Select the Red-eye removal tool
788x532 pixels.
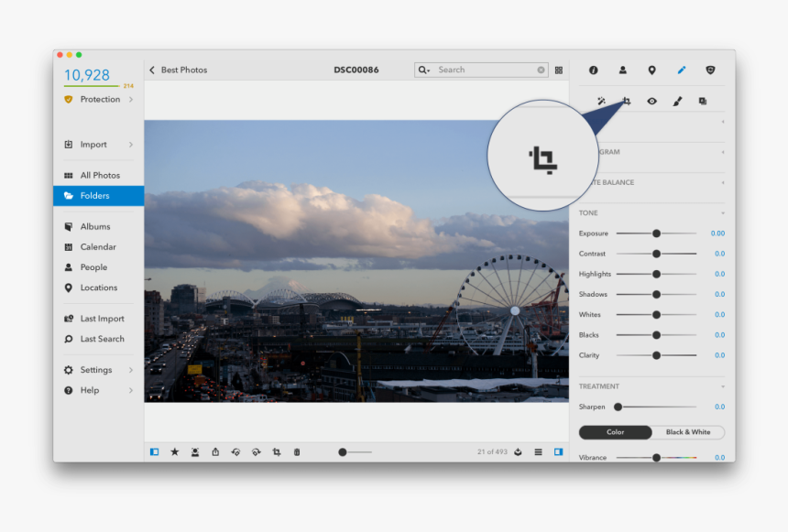click(x=652, y=101)
